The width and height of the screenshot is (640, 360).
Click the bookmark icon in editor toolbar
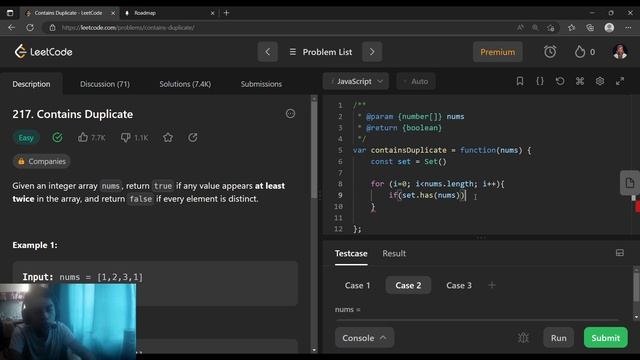[x=520, y=81]
